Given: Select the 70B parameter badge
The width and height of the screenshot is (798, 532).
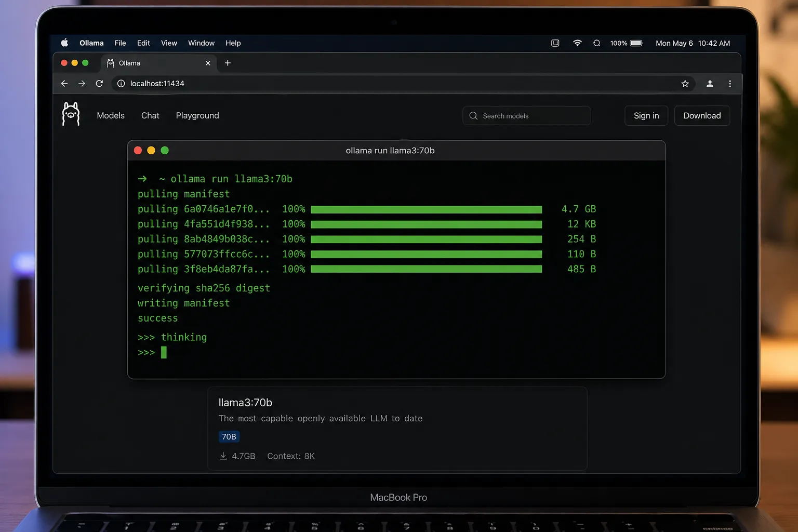Looking at the screenshot, I should 229,436.
